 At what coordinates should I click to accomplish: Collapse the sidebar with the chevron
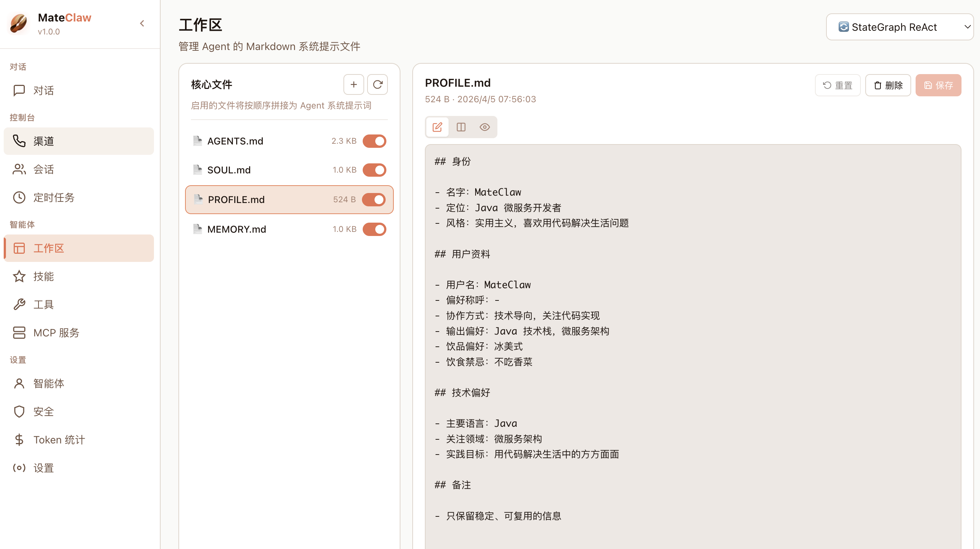142,23
